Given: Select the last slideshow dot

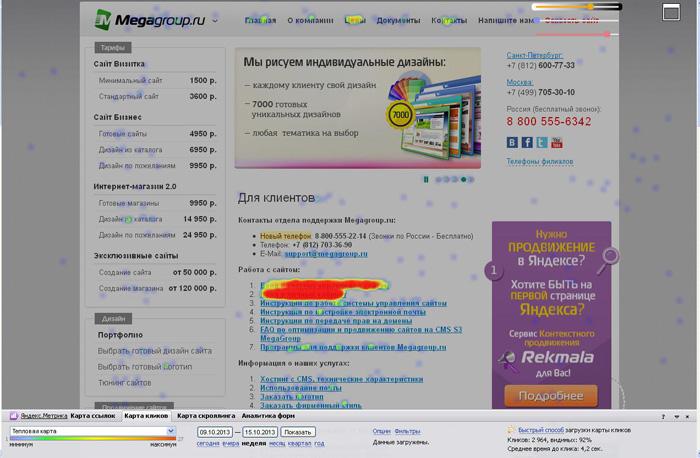Looking at the screenshot, I should point(471,179).
